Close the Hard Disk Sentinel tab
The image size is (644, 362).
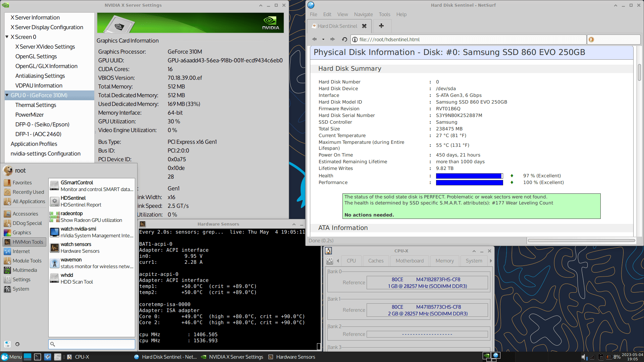[364, 26]
